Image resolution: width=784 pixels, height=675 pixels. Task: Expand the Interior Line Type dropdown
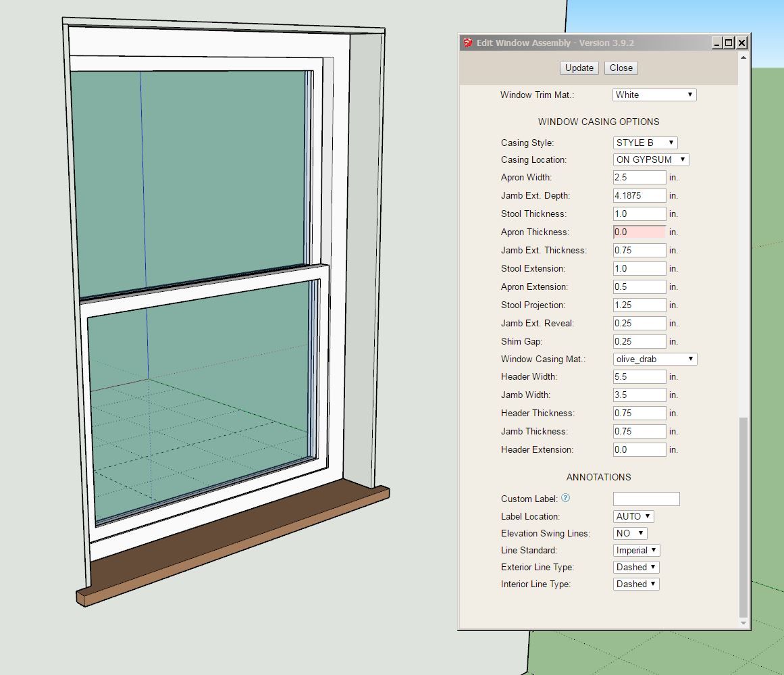tap(636, 584)
